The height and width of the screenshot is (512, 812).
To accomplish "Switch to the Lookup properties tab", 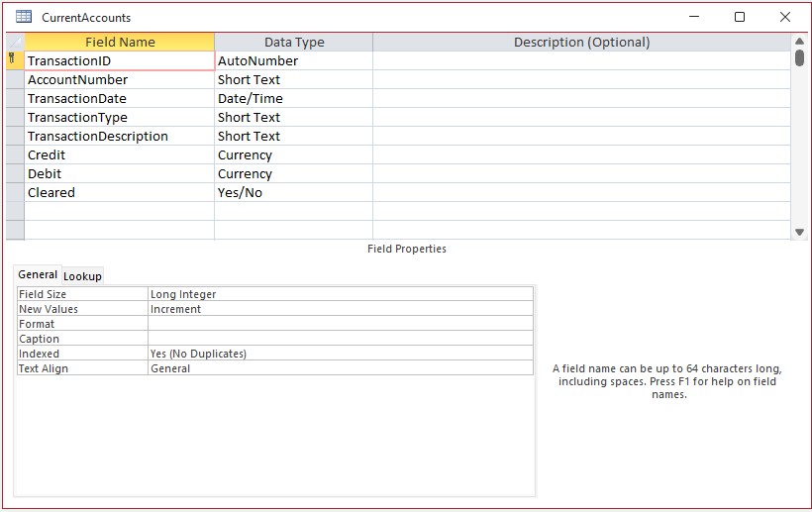I will pos(82,276).
